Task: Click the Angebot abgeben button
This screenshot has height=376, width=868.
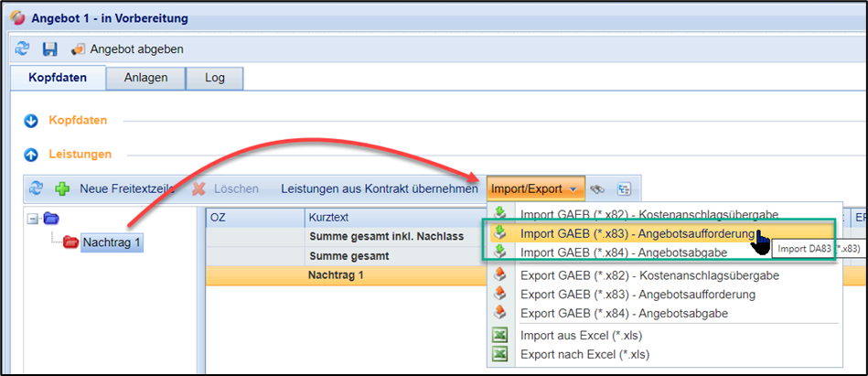Action: tap(127, 48)
